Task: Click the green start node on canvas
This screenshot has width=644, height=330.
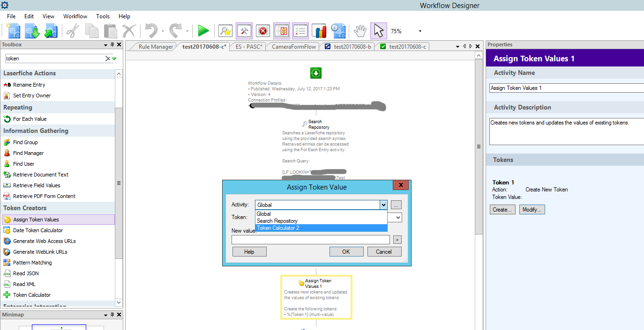Action: click(x=316, y=73)
